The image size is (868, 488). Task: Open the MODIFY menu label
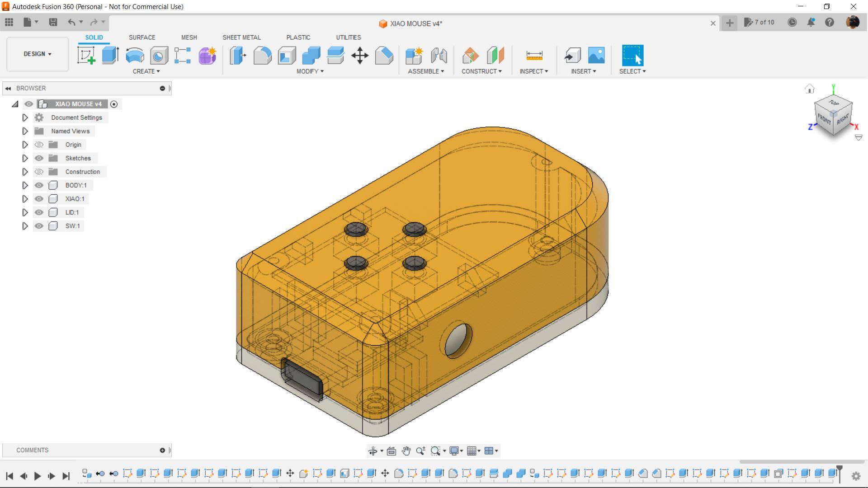[x=310, y=71]
